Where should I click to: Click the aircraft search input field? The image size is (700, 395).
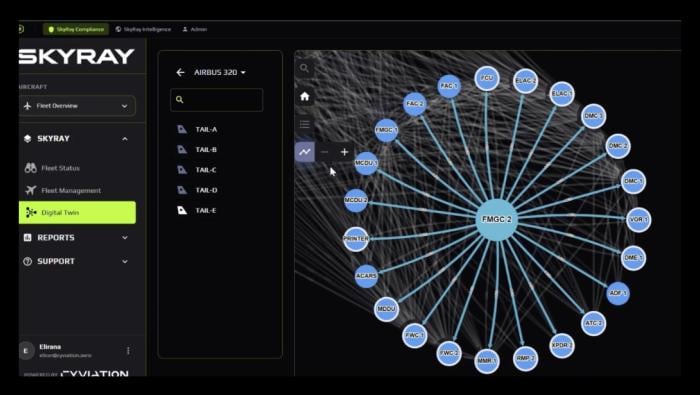pos(217,100)
